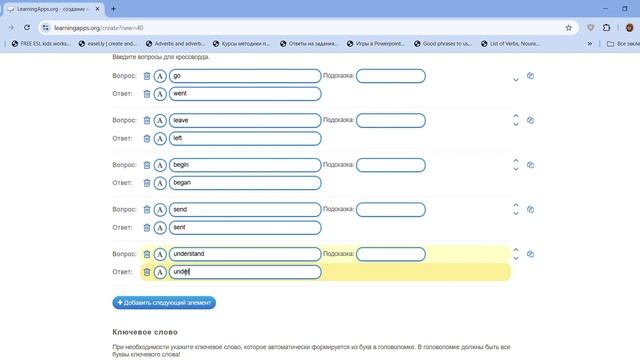This screenshot has width=640, height=360.
Task: Show more bookmarks with the chevron
Action: [589, 43]
